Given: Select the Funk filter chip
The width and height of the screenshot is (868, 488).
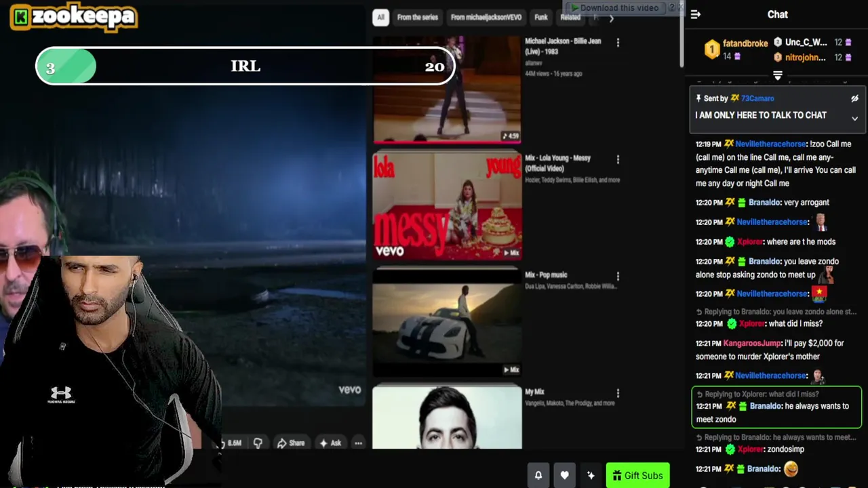Looking at the screenshot, I should tap(541, 17).
